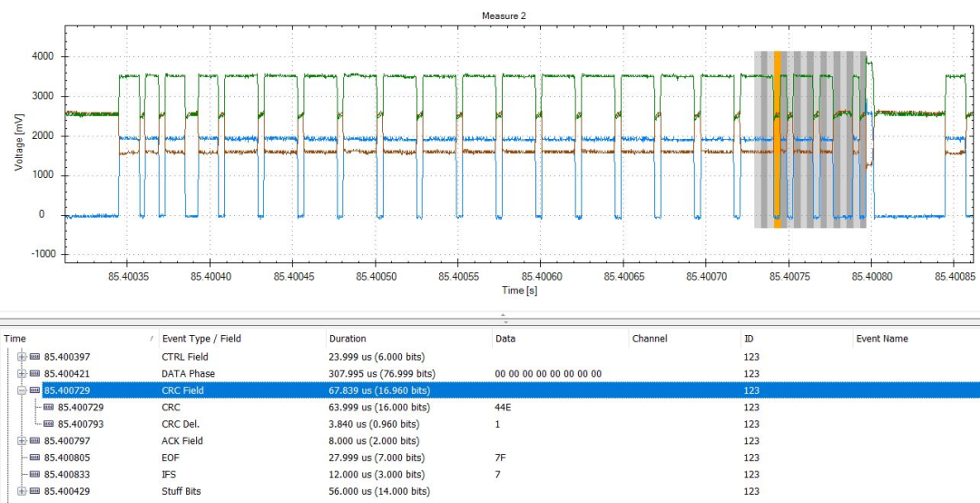Screen dimensions: 980x503
Task: Click timestamp 85.400429
Action: click(x=67, y=491)
